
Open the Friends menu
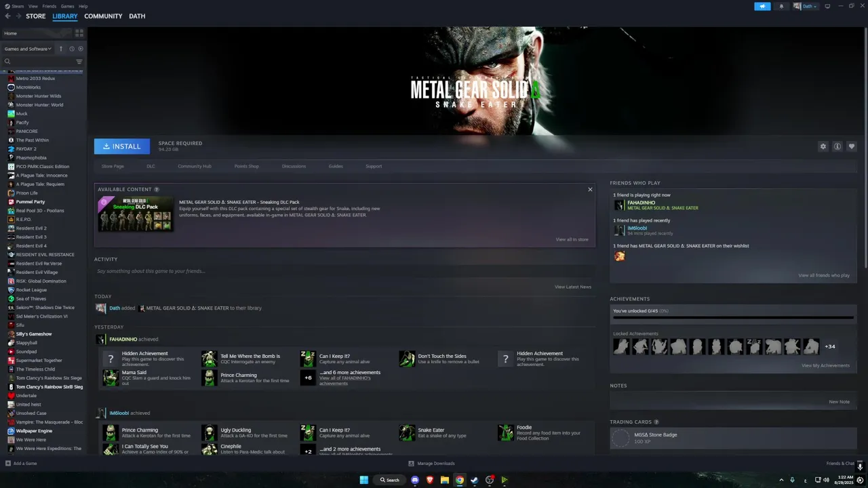point(50,6)
